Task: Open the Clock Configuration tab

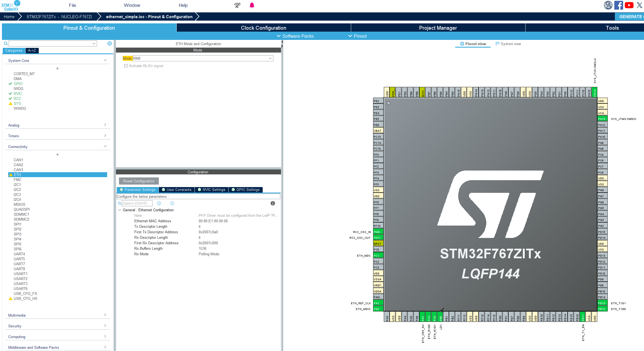Action: (263, 28)
